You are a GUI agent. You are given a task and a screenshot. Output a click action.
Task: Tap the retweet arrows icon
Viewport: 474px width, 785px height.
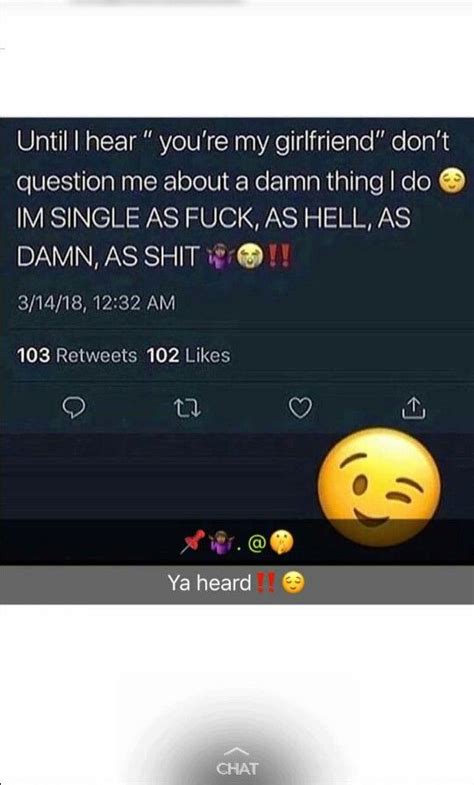(x=187, y=408)
